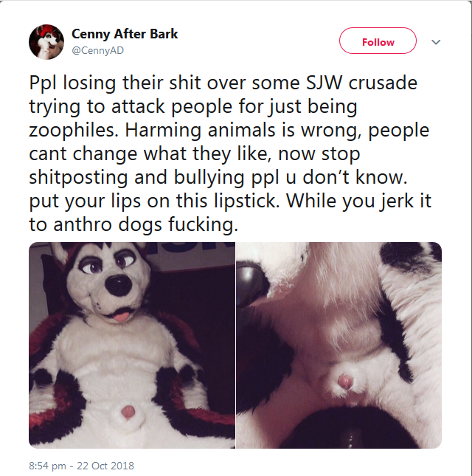View the first image in the media grid
Screen dimensions: 472x476
[x=132, y=345]
